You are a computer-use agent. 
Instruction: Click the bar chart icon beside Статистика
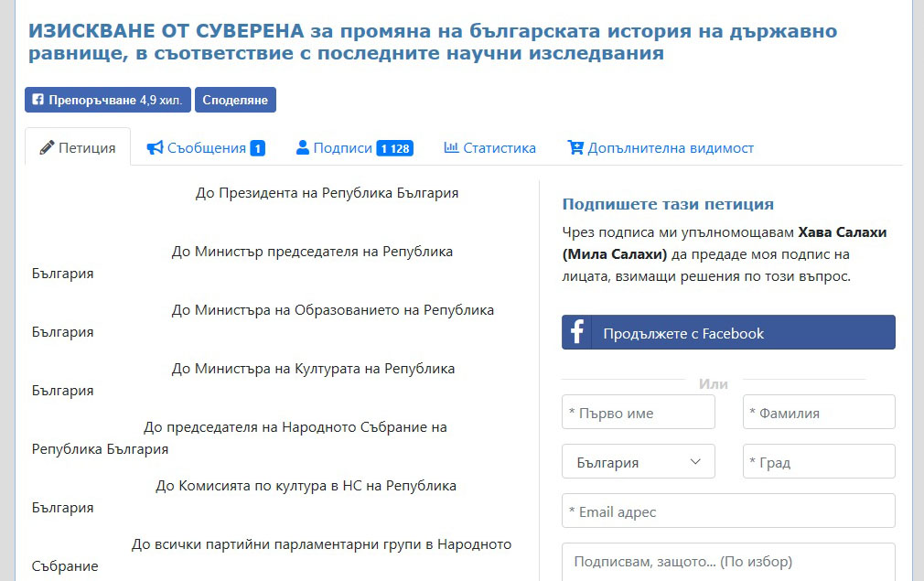(451, 148)
